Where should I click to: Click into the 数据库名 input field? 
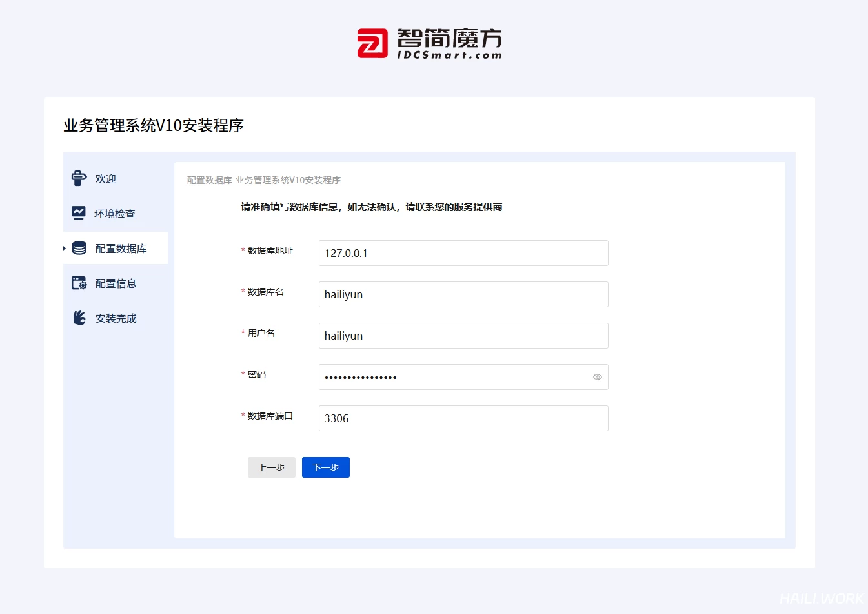[x=463, y=294]
